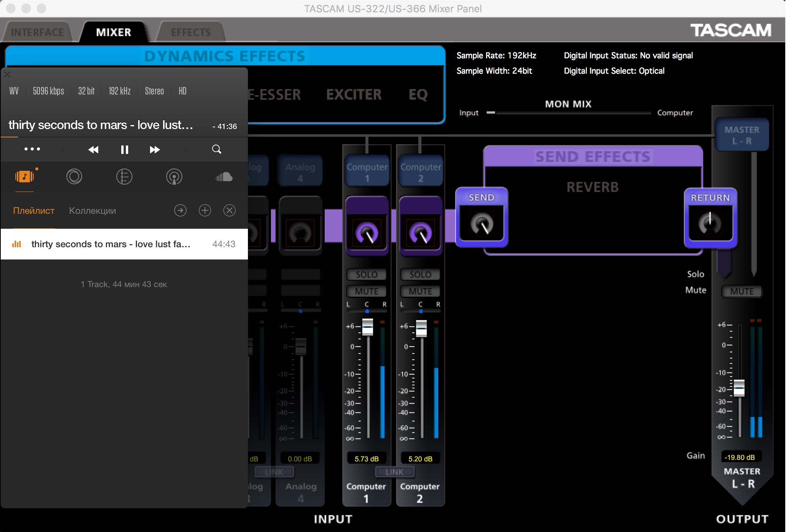Open the music library icon in player

click(25, 177)
